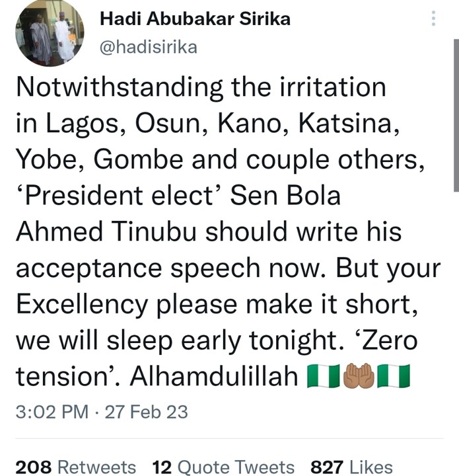The height and width of the screenshot is (476, 459).
Task: Open Hadi Abubakar Sirika's profile picture
Action: click(48, 32)
